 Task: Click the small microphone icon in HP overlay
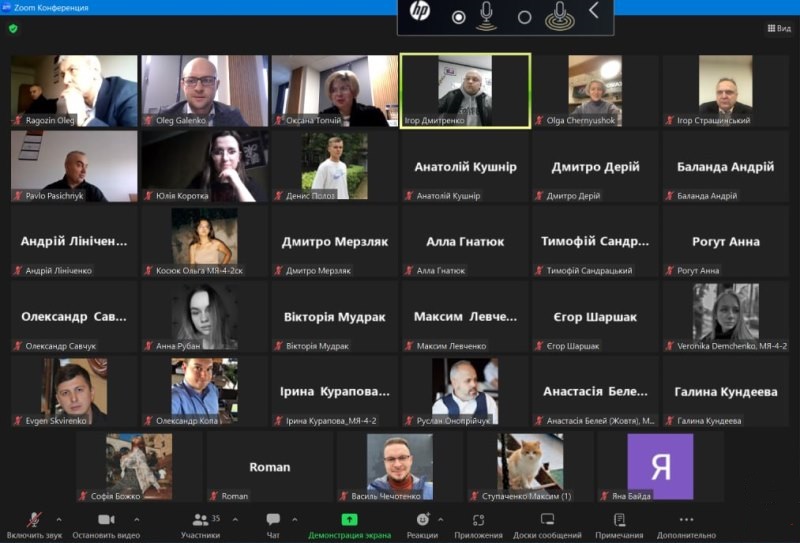tap(486, 16)
